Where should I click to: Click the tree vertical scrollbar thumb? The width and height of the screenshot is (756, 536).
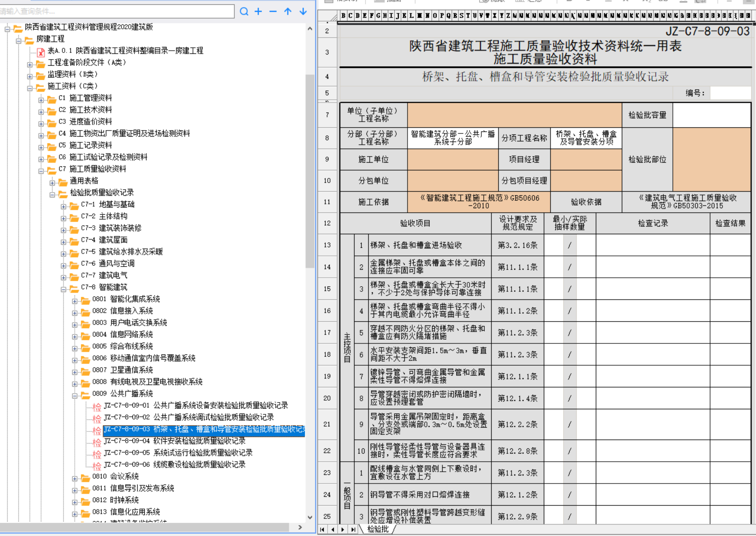(310, 171)
